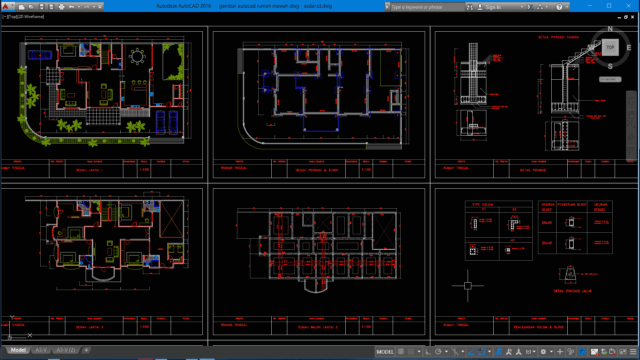Click the status bar Customization menu icon
The height and width of the screenshot is (360, 640).
633,351
